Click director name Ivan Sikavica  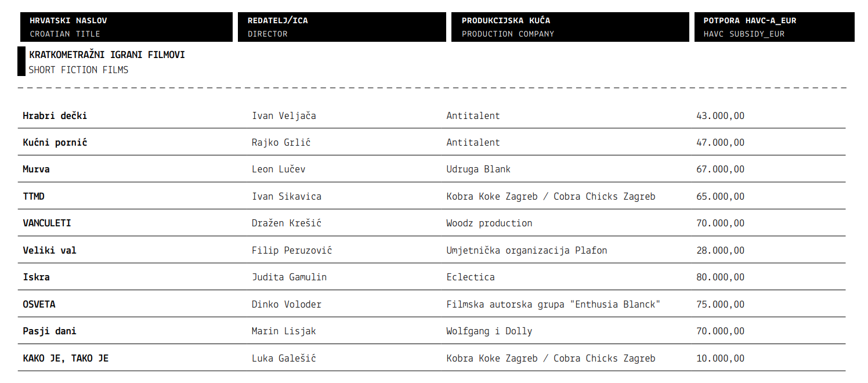287,196
